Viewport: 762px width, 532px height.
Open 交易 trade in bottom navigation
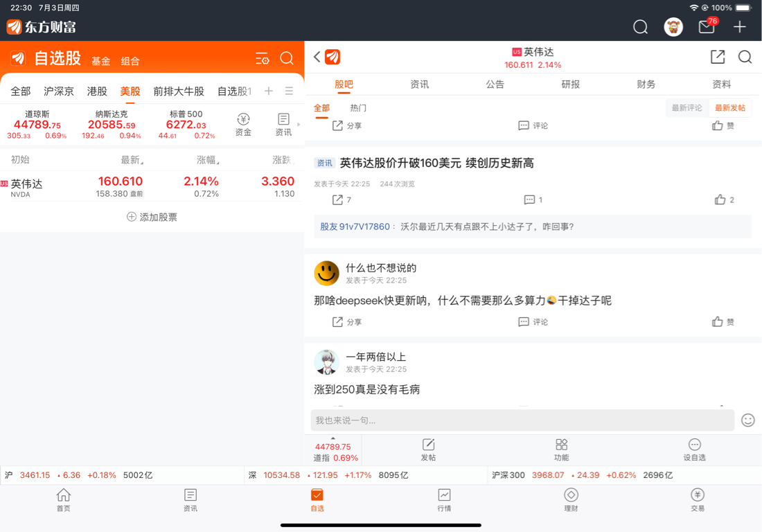(x=698, y=500)
